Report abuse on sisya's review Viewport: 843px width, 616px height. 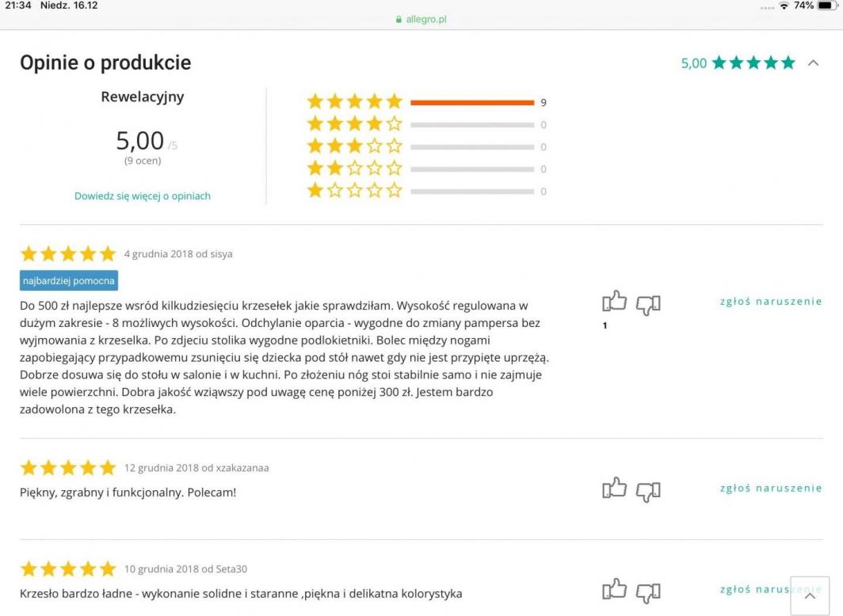[x=771, y=301]
